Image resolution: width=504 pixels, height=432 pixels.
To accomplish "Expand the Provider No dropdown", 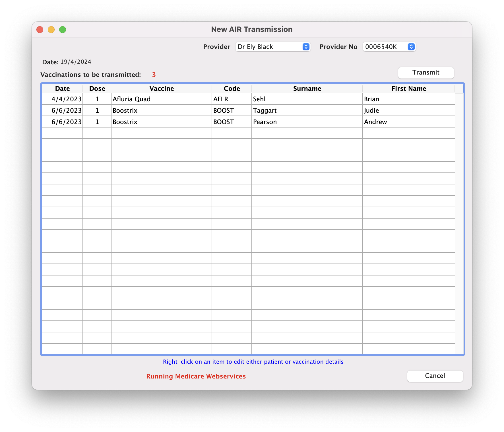I will pos(389,47).
